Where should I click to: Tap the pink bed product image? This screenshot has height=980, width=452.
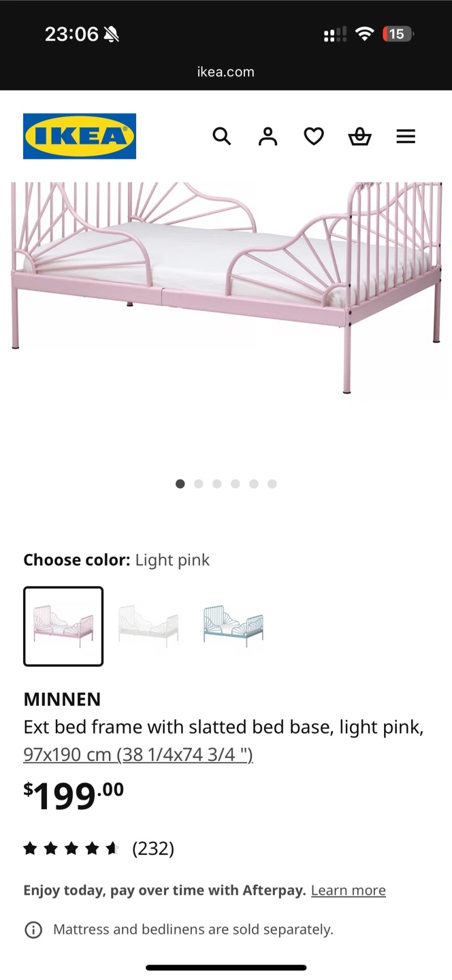tap(226, 286)
